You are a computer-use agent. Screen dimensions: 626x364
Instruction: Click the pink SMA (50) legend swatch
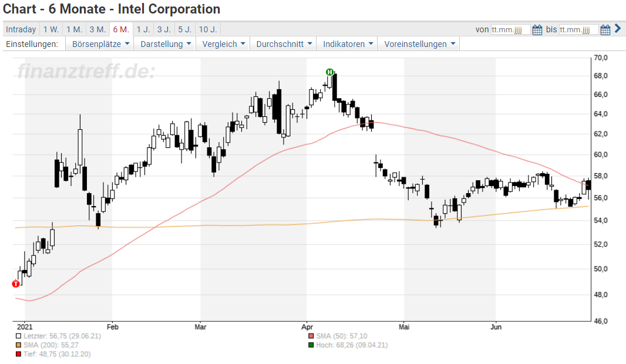click(x=311, y=336)
